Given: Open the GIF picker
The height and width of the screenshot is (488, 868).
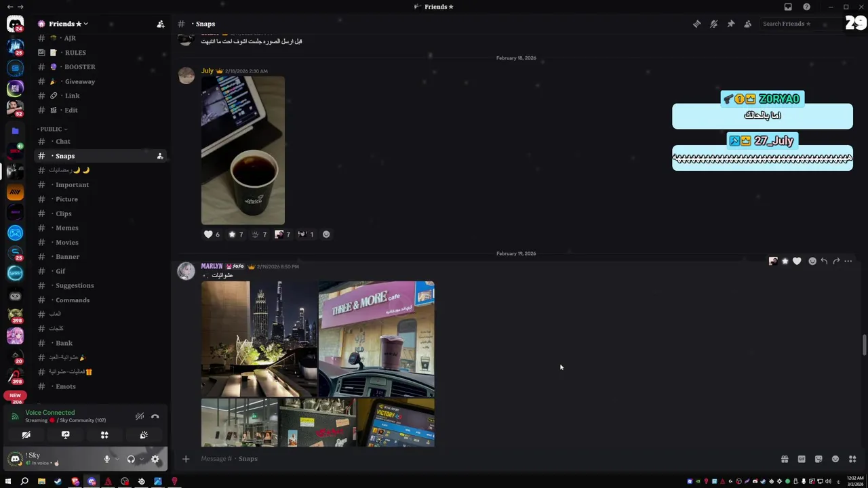Looking at the screenshot, I should [x=802, y=459].
